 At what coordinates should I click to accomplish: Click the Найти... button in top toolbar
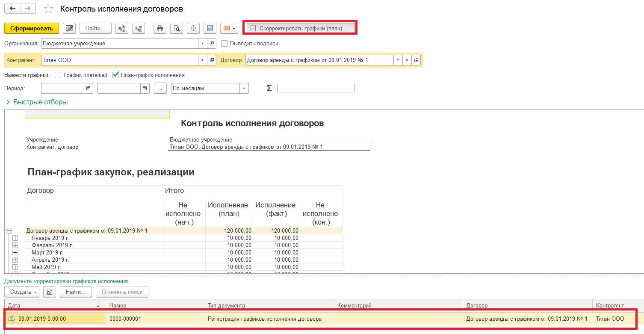click(95, 28)
